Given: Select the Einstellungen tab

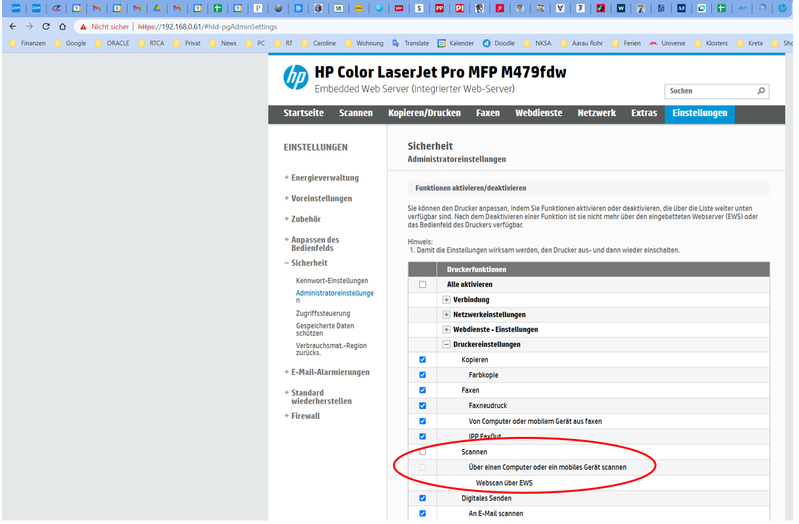Looking at the screenshot, I should point(700,114).
